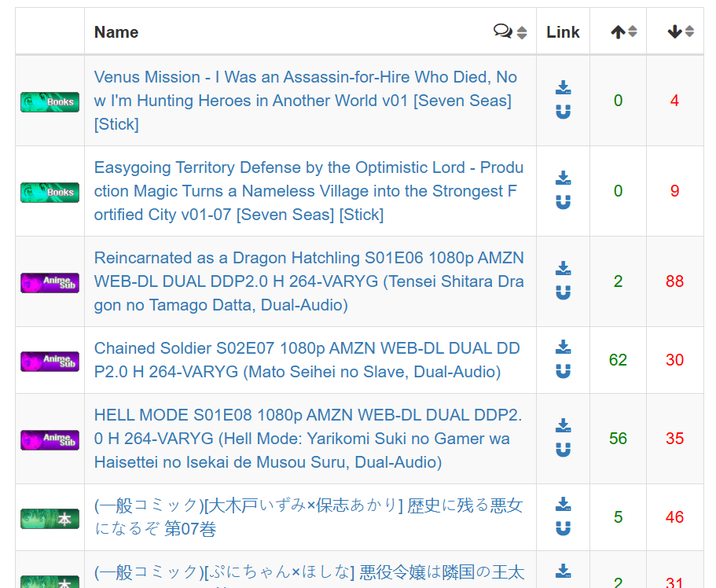Click the Link column header

click(x=563, y=32)
